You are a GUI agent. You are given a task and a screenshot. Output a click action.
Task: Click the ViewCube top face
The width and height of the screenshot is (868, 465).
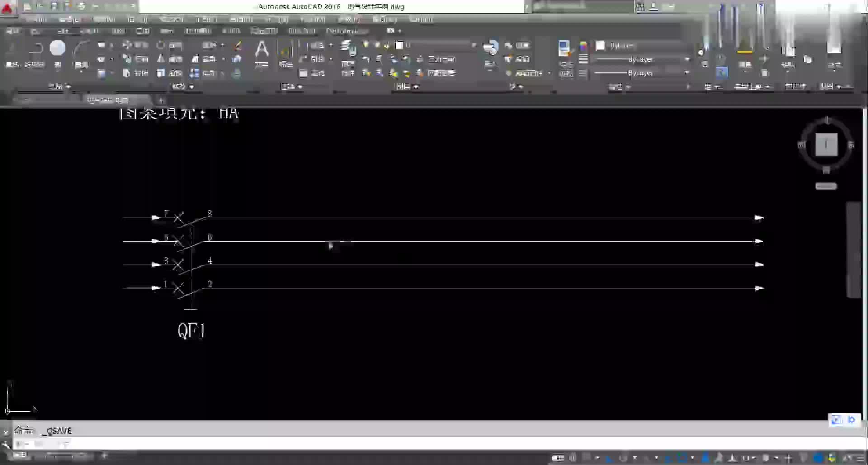click(x=826, y=144)
